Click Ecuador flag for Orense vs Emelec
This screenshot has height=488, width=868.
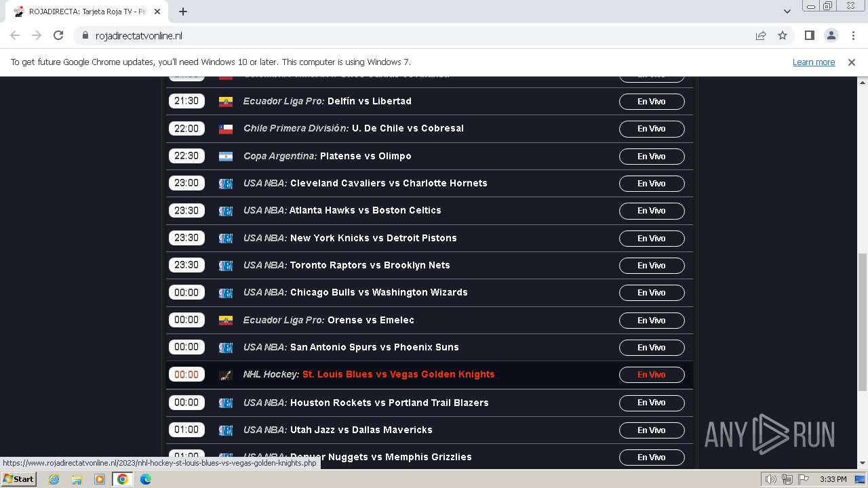pos(226,321)
